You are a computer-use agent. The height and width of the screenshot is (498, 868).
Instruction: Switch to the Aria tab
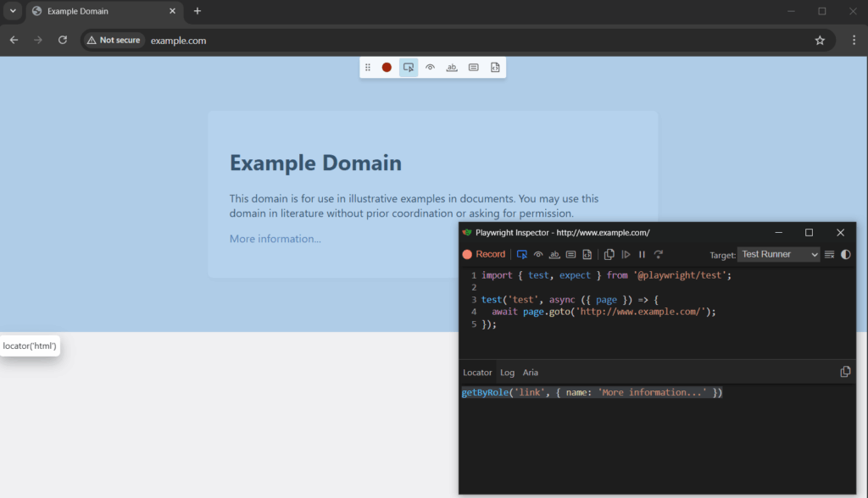coord(530,373)
